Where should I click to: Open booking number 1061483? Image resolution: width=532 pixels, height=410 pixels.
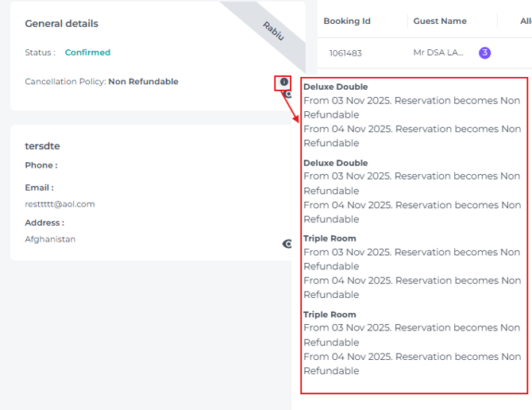[345, 53]
